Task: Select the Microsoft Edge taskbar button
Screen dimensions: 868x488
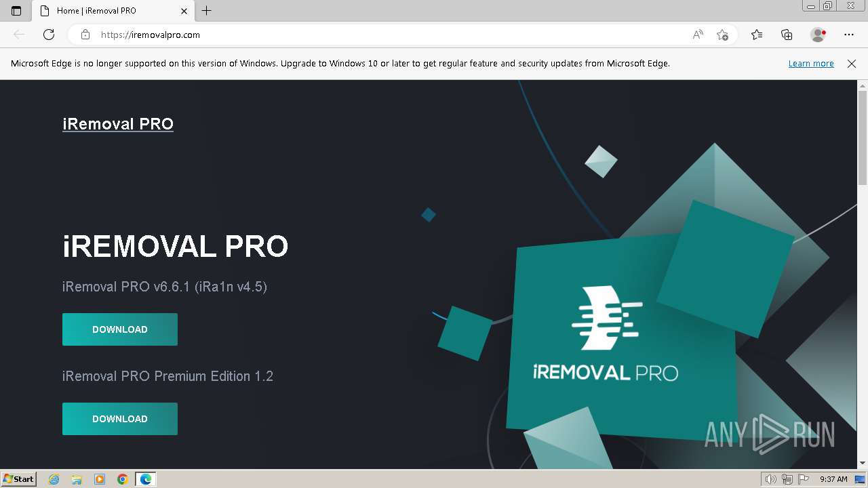Action: [146, 479]
